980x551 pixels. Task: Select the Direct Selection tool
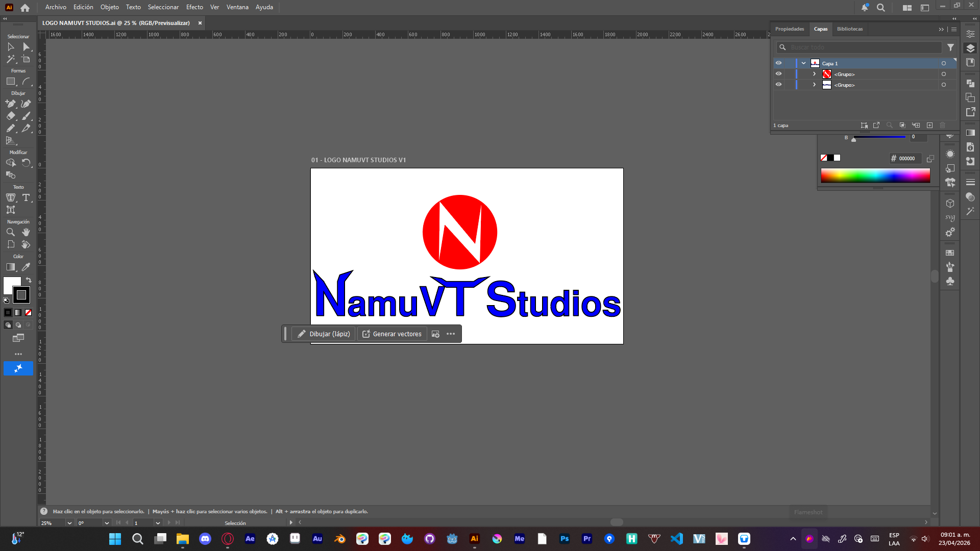pos(27,47)
